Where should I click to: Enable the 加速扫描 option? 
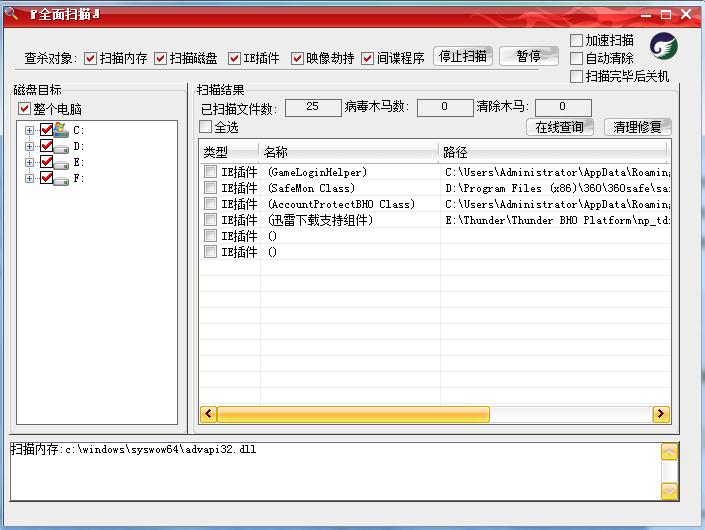(576, 40)
